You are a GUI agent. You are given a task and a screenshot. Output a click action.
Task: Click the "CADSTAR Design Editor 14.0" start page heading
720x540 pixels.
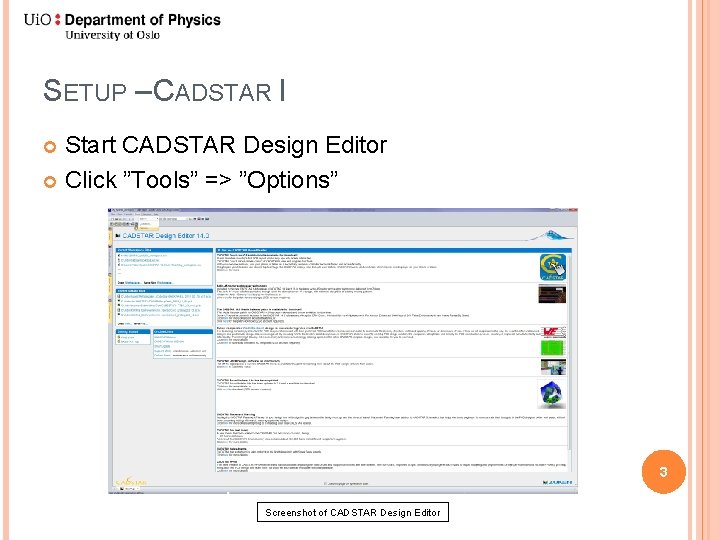click(x=165, y=236)
